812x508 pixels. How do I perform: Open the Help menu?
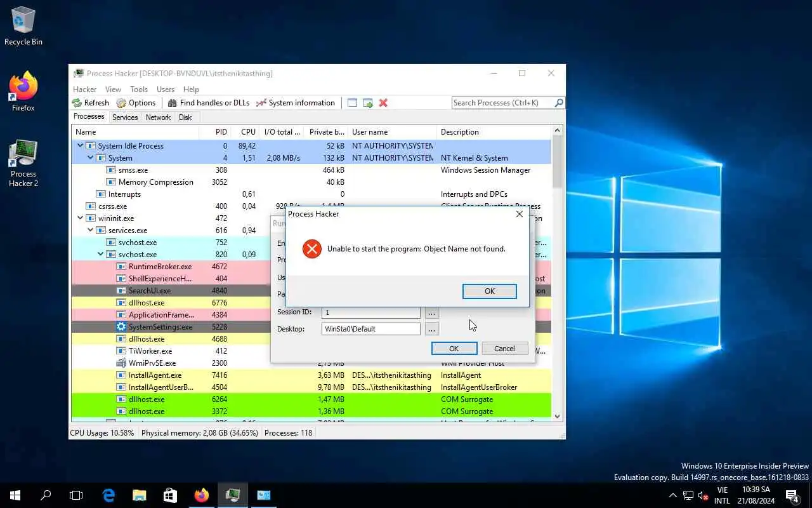click(191, 90)
